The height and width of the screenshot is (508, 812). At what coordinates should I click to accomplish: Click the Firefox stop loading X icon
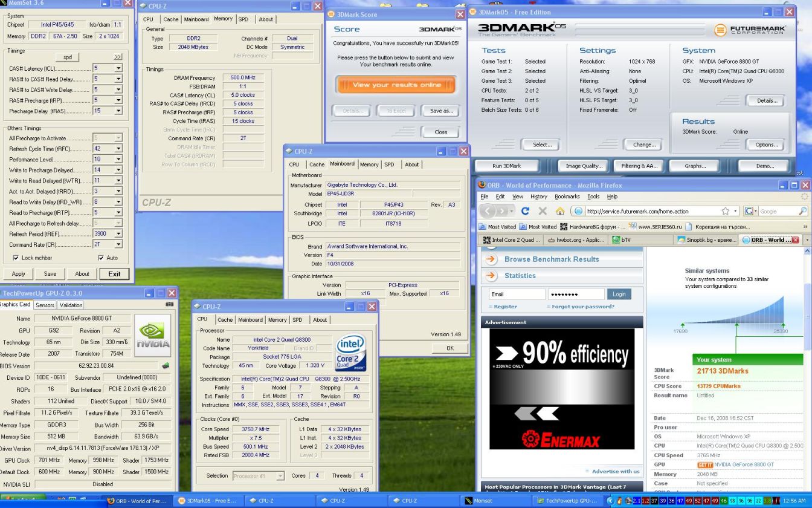pyautogui.click(x=542, y=211)
